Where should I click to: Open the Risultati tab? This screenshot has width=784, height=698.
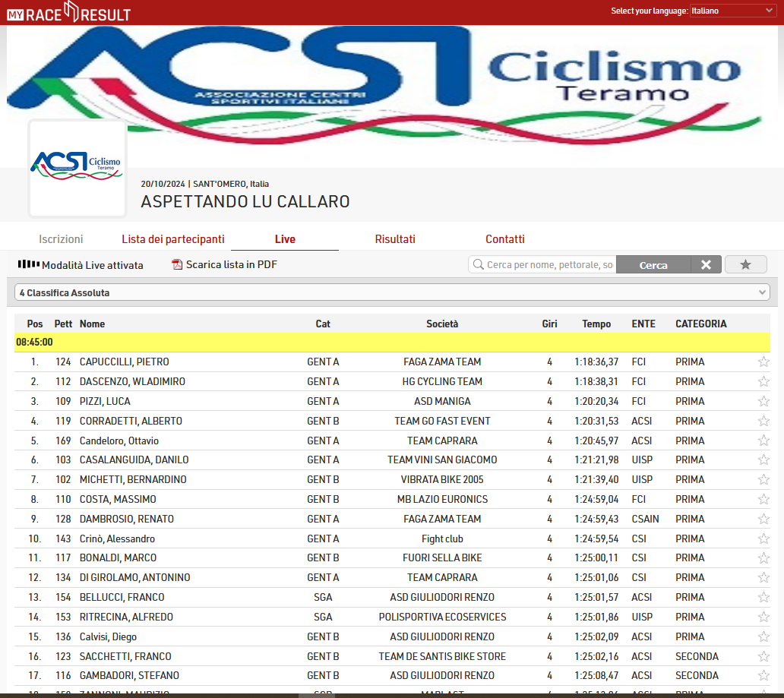[395, 239]
